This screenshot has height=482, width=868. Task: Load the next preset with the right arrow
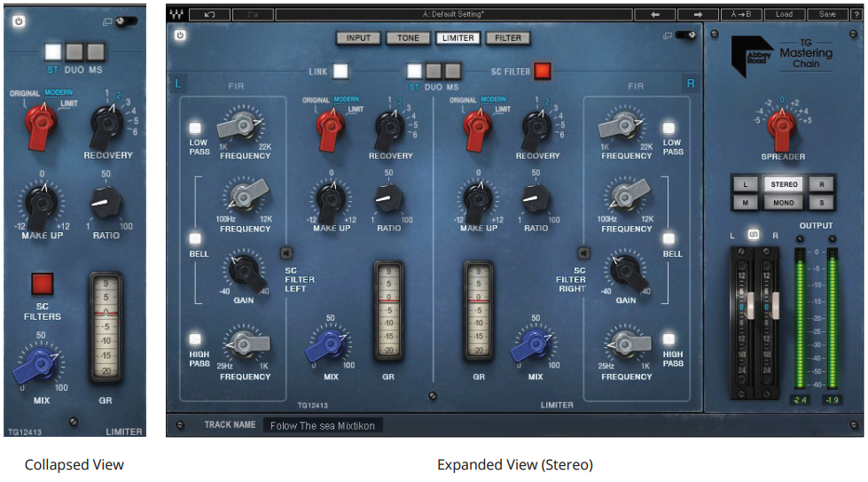point(698,14)
